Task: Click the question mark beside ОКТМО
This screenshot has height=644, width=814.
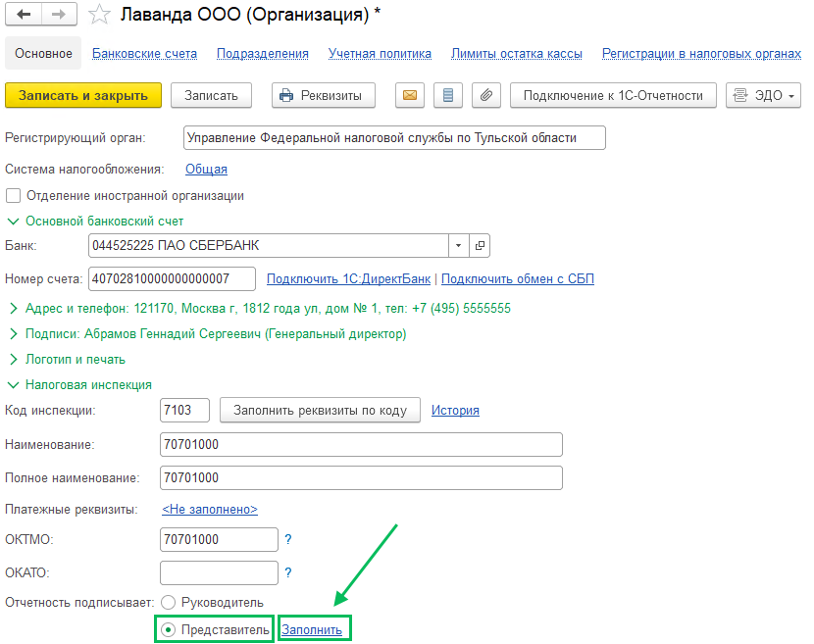Action: click(x=288, y=540)
